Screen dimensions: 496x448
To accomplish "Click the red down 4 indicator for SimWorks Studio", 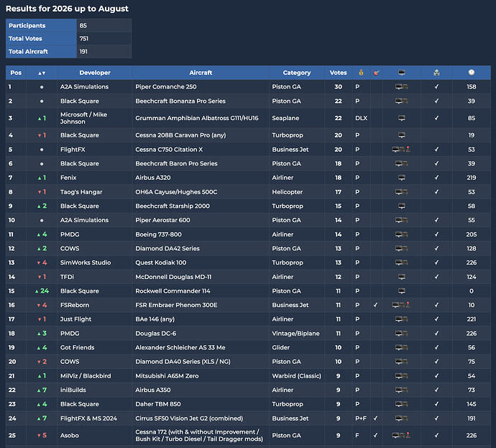I will pos(42,262).
